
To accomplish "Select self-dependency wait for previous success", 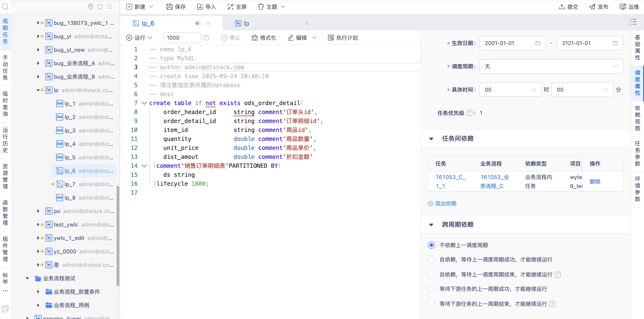I will pyautogui.click(x=431, y=260).
